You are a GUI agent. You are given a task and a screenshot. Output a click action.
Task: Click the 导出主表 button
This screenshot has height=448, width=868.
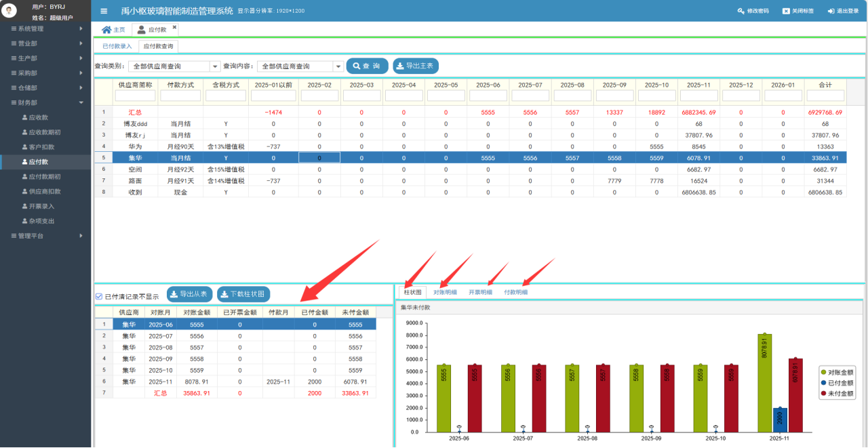click(x=416, y=66)
